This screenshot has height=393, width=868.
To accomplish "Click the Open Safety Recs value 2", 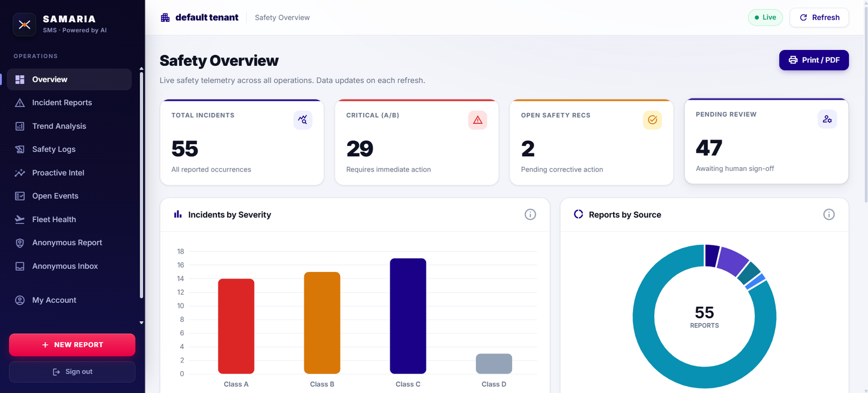I will pos(528,149).
